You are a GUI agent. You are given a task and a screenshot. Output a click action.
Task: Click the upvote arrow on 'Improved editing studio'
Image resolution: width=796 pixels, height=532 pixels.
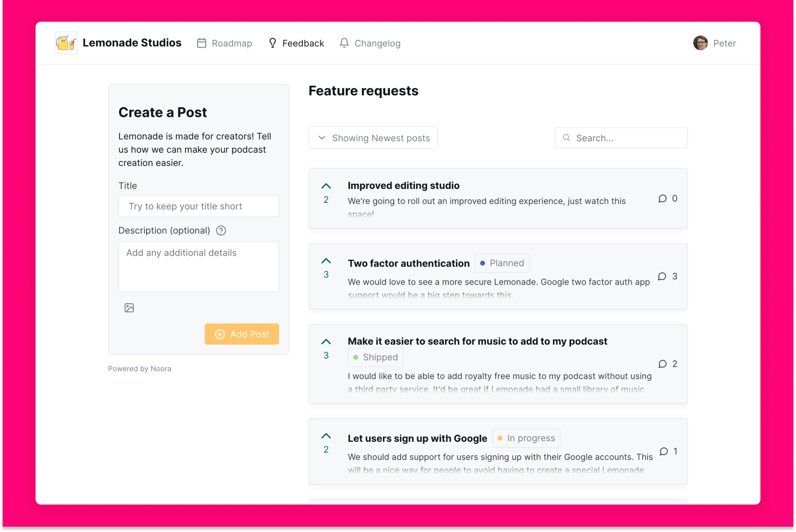(326, 185)
